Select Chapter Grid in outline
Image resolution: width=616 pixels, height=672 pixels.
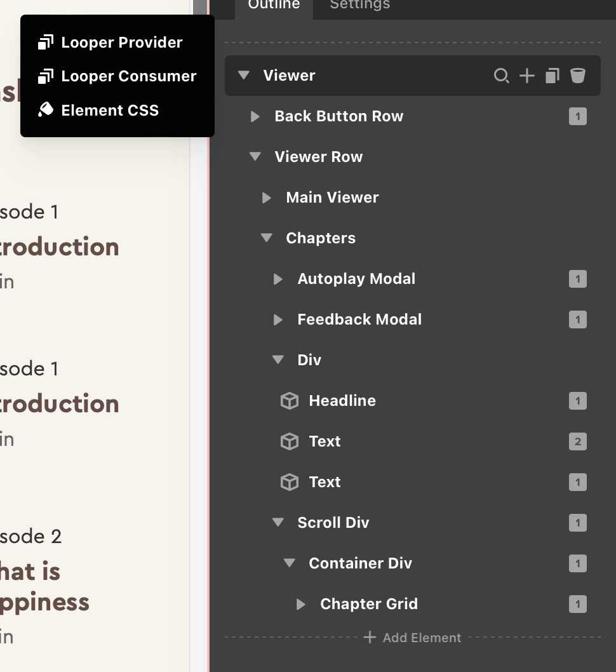pyautogui.click(x=369, y=604)
